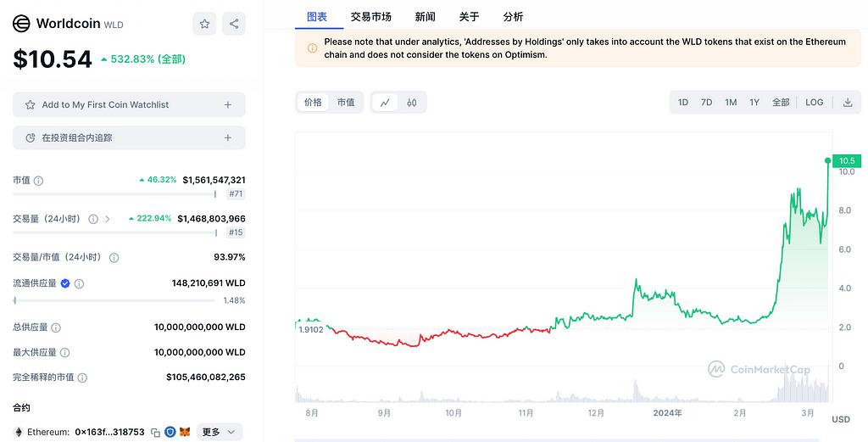Copy the Ethereum contract address
Viewport: 868px width, 442px height.
pyautogui.click(x=155, y=432)
